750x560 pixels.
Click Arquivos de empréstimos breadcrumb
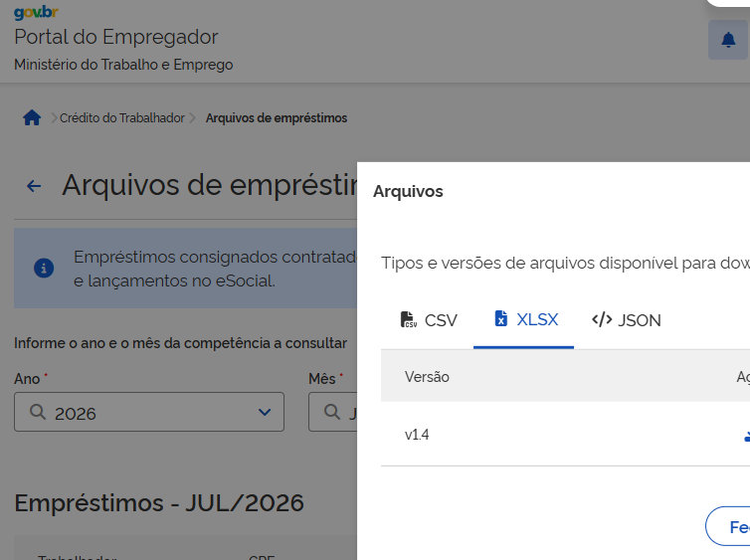tap(277, 118)
